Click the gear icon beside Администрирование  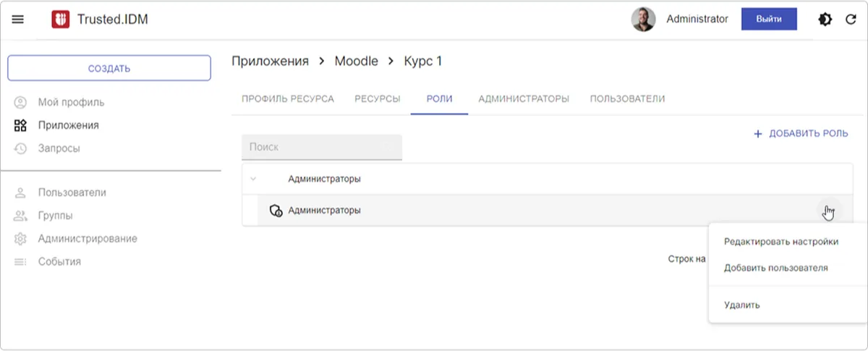[x=20, y=239]
